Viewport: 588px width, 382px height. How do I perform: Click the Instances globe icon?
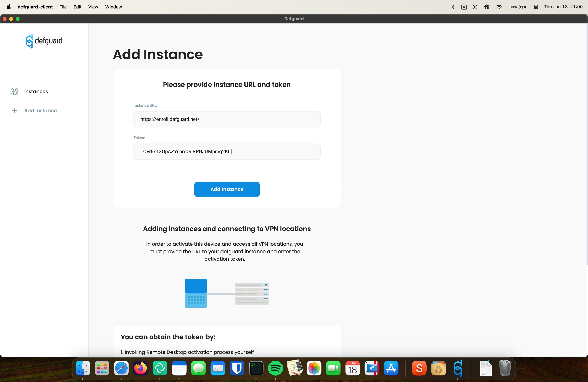point(14,91)
